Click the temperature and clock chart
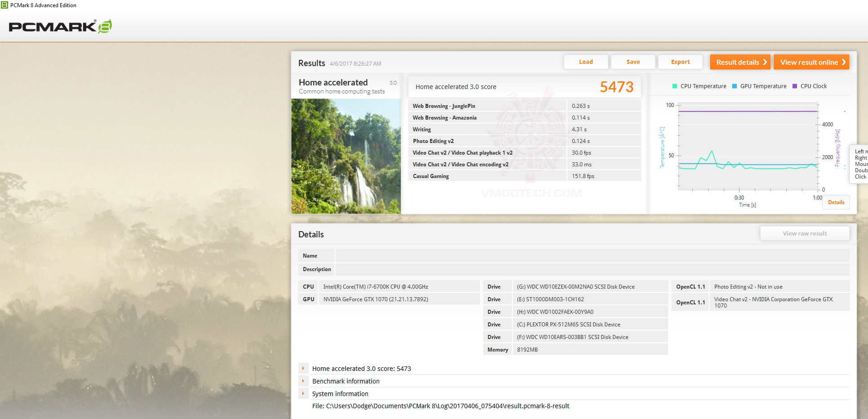The width and height of the screenshot is (868, 419). [x=748, y=146]
